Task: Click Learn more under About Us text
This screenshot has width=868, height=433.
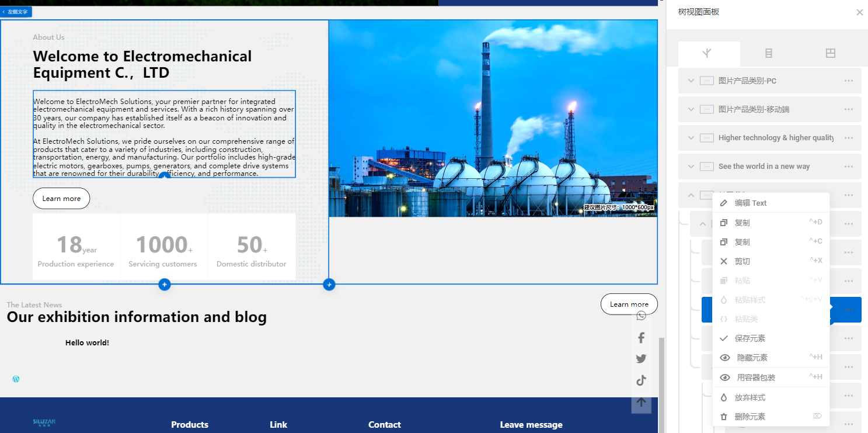Action: click(61, 199)
